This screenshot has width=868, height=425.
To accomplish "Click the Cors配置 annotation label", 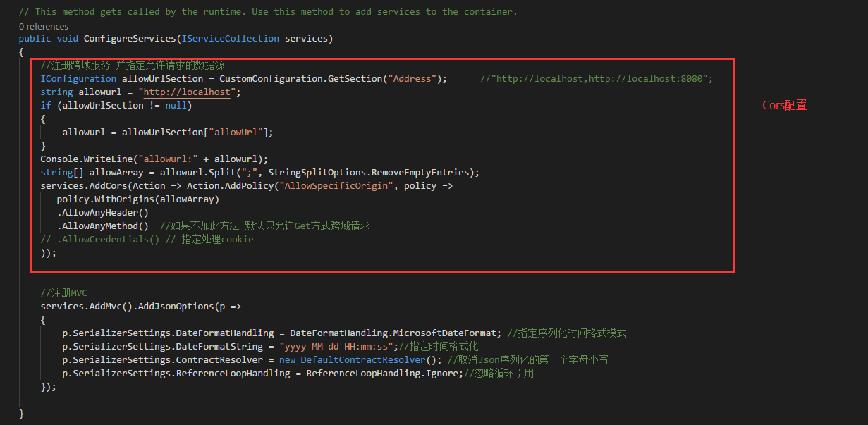I will (x=783, y=105).
